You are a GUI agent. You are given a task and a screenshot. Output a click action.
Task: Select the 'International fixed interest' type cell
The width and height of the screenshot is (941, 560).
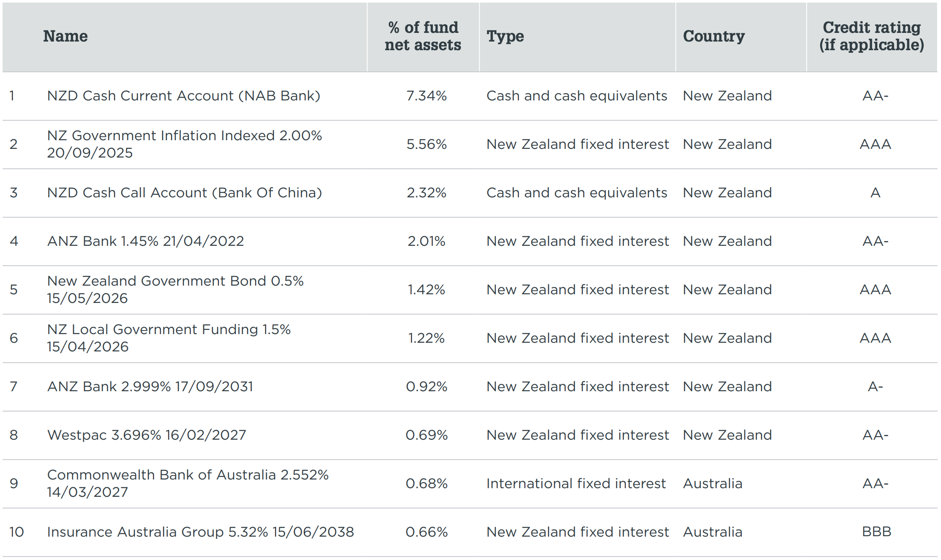pyautogui.click(x=576, y=483)
